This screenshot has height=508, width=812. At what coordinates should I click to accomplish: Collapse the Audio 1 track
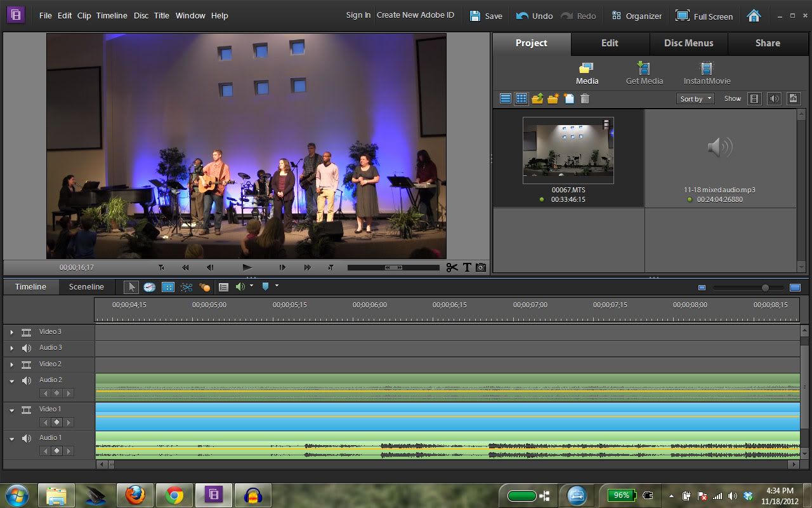11,439
